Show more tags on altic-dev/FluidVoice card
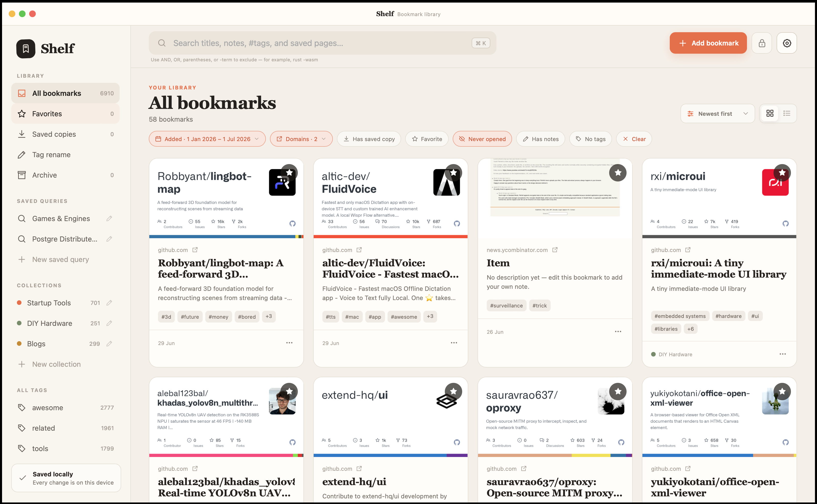 [x=430, y=316]
